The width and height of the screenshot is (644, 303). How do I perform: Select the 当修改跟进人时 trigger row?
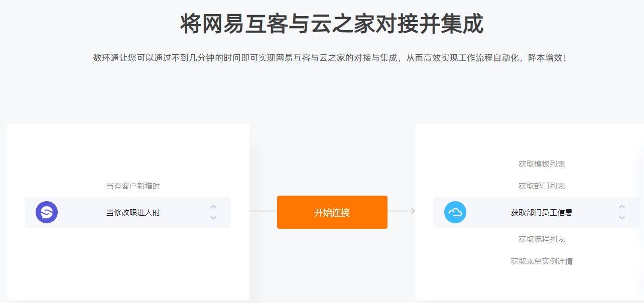click(x=127, y=212)
